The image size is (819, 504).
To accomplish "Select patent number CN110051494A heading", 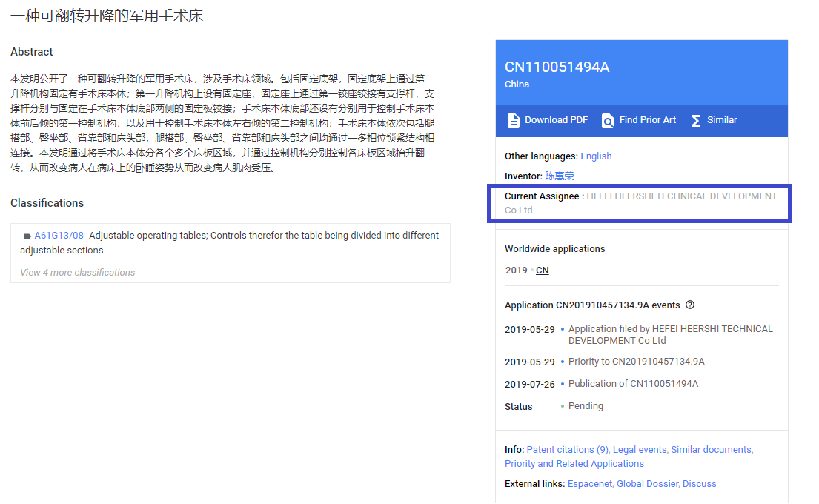I will [557, 67].
